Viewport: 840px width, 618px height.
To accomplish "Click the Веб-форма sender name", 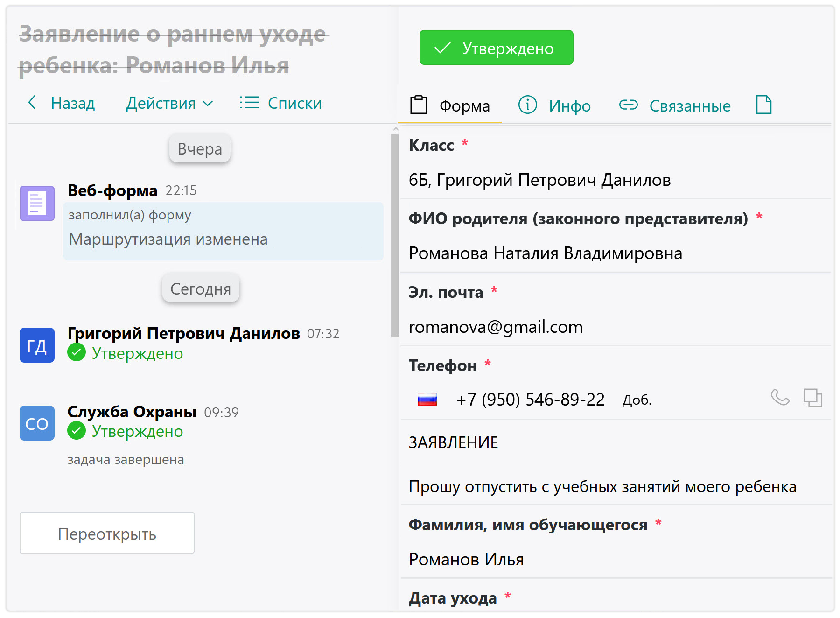I will click(x=112, y=190).
